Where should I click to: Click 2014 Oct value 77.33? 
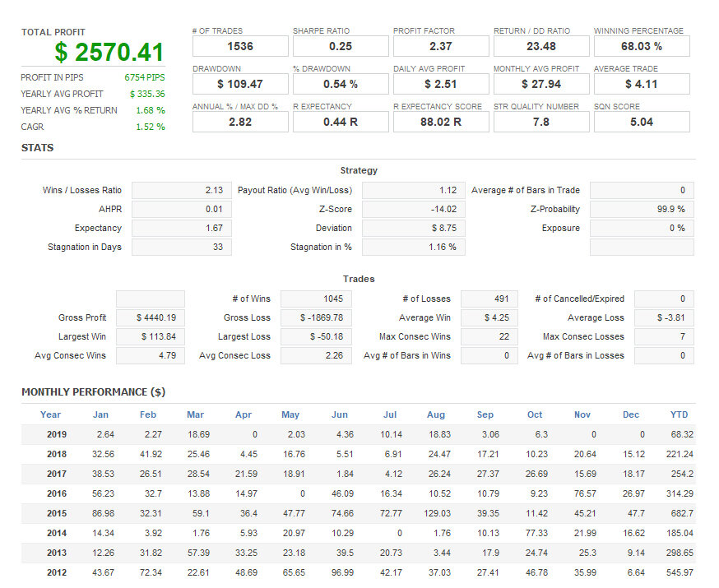tap(536, 533)
